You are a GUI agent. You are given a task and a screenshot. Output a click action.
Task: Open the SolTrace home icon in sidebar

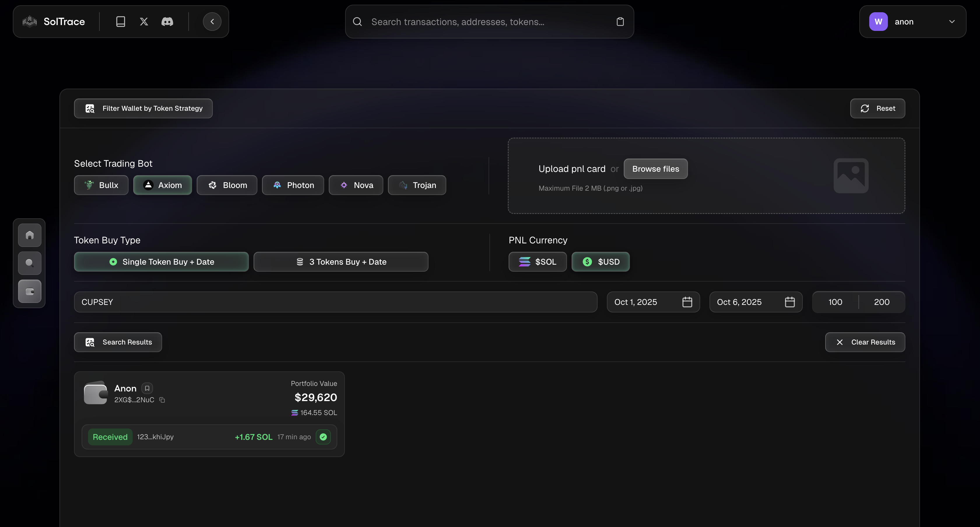(x=29, y=235)
